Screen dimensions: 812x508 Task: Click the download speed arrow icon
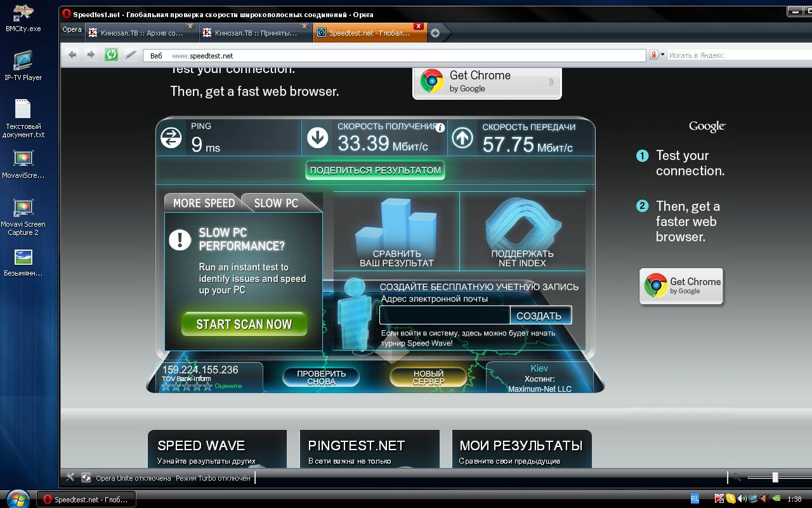pyautogui.click(x=317, y=137)
